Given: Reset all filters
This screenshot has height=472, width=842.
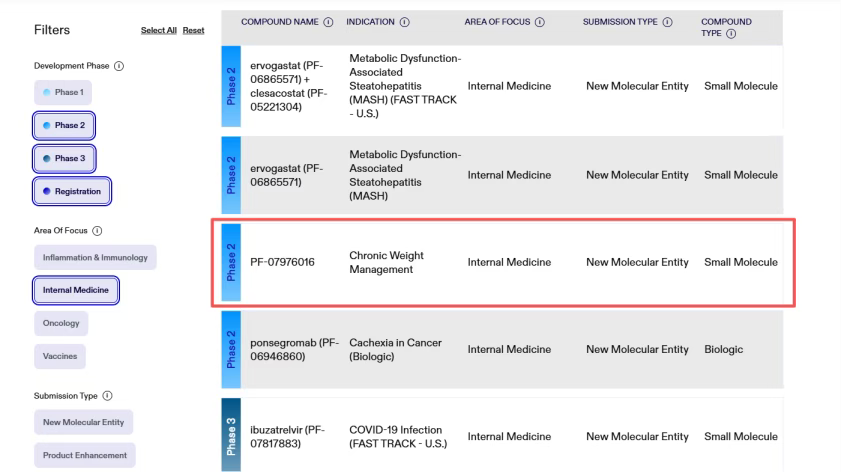Looking at the screenshot, I should point(194,30).
